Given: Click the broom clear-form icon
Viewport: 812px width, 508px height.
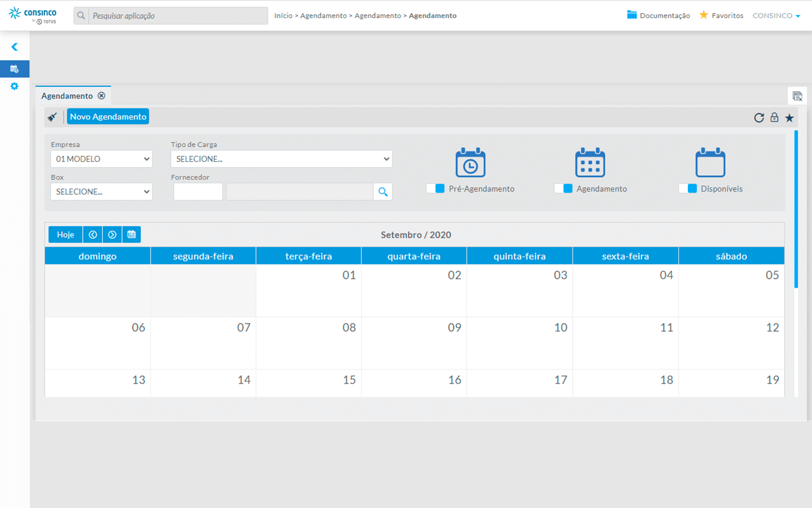Looking at the screenshot, I should (52, 117).
